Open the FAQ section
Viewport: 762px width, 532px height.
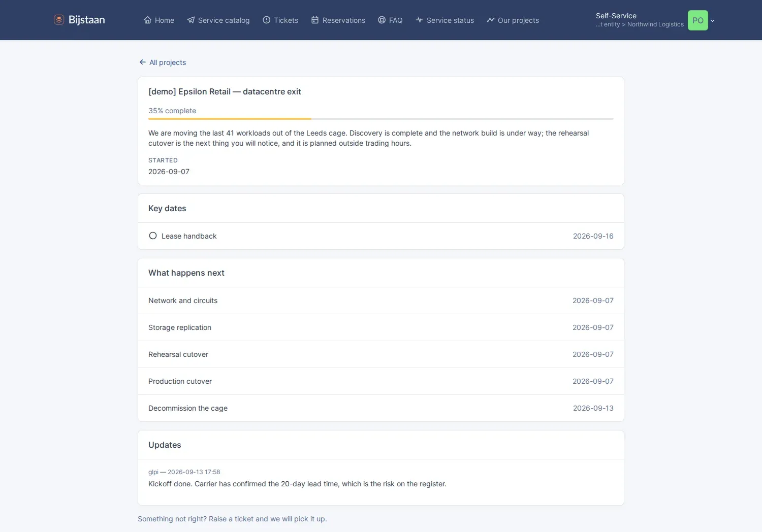(x=390, y=20)
